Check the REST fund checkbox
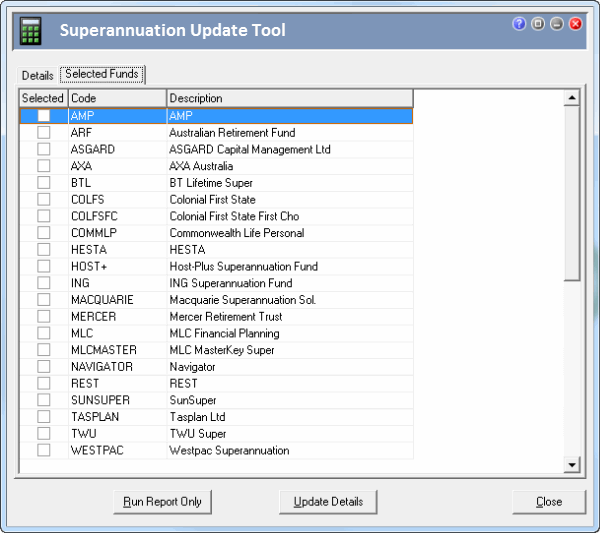 click(44, 383)
